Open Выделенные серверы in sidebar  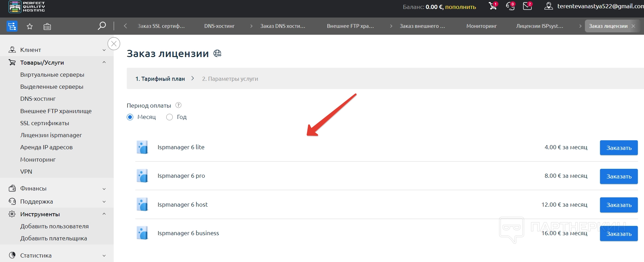click(52, 87)
